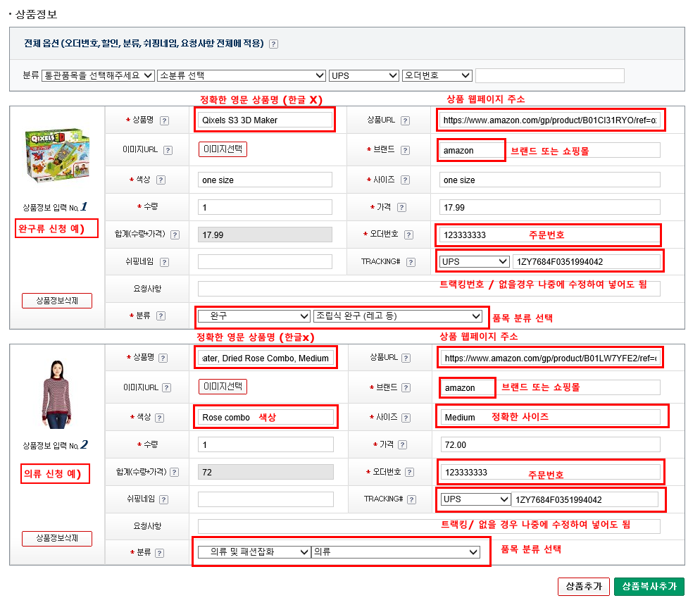Click 상품정보삭제 button for product 1

click(57, 301)
